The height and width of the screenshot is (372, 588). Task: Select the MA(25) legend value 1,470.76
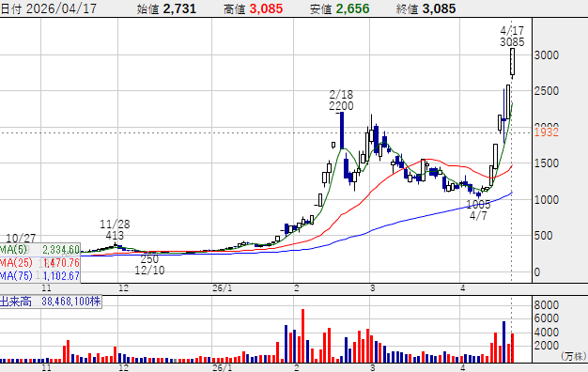(x=61, y=263)
